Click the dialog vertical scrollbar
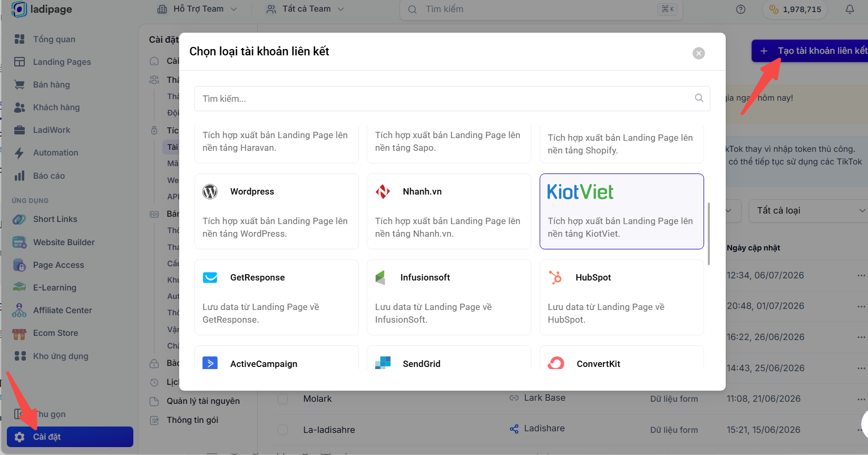Image resolution: width=868 pixels, height=455 pixels. click(x=709, y=234)
